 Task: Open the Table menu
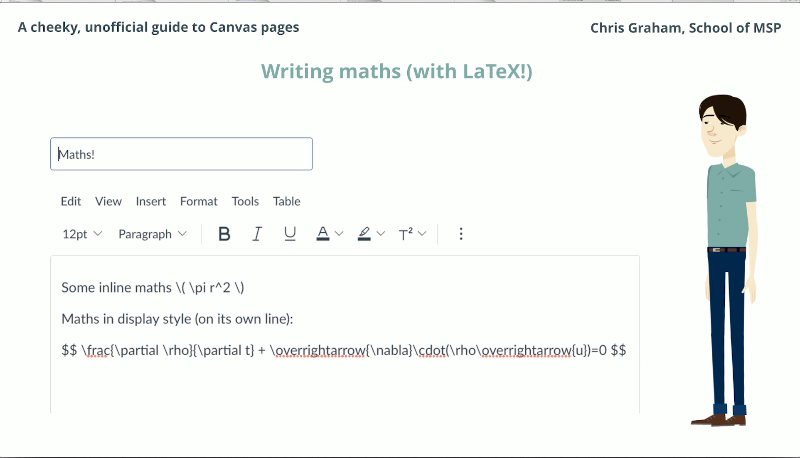click(x=286, y=201)
